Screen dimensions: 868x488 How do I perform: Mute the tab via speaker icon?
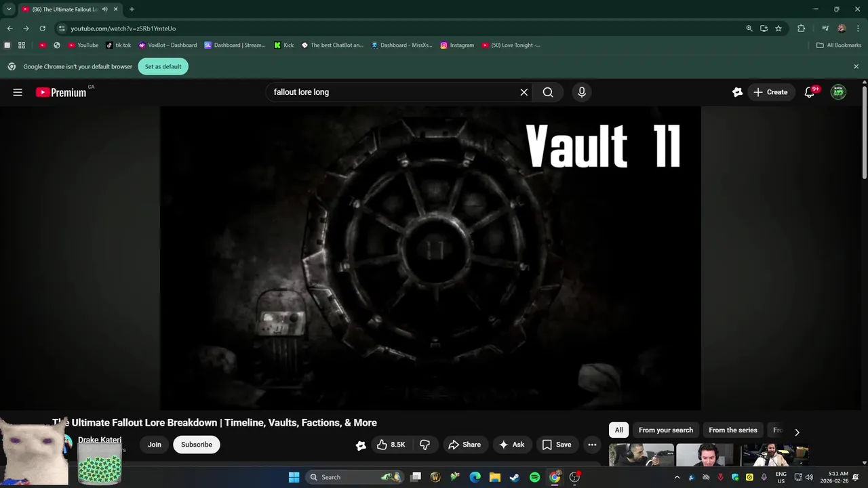[105, 9]
